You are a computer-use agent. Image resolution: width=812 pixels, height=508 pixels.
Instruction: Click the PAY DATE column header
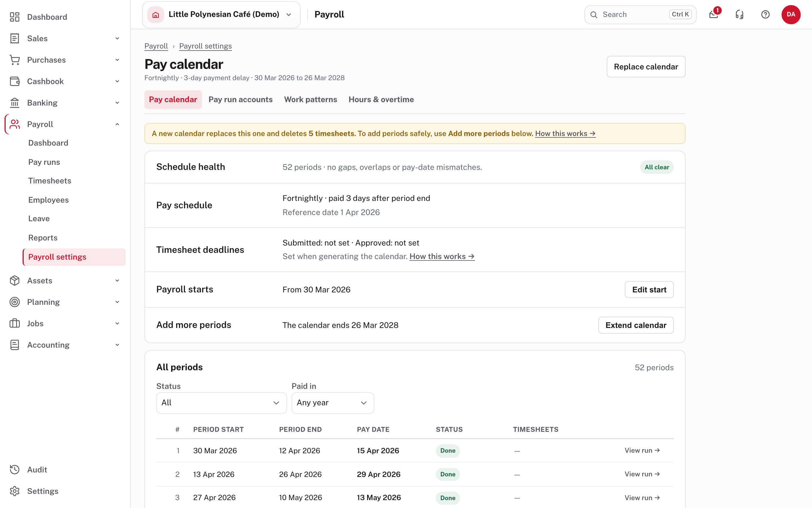(373, 429)
